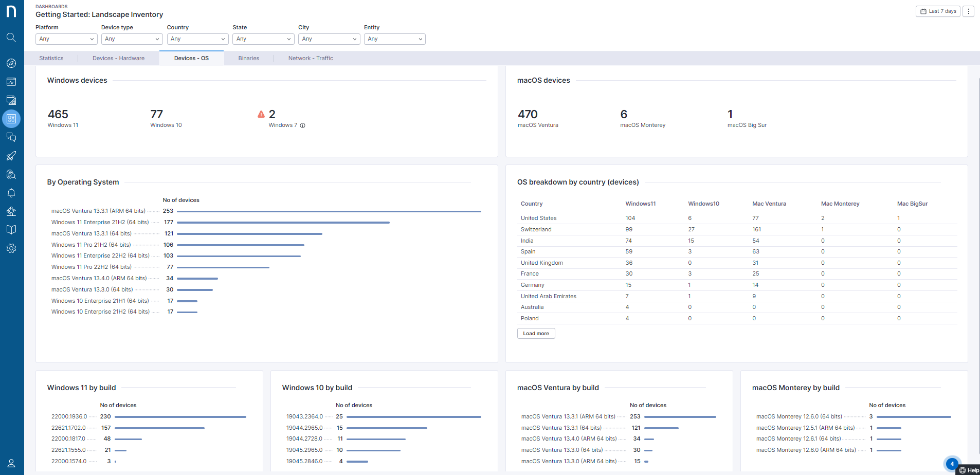The height and width of the screenshot is (475, 980).
Task: Open the Entity filter dropdown
Action: [394, 39]
